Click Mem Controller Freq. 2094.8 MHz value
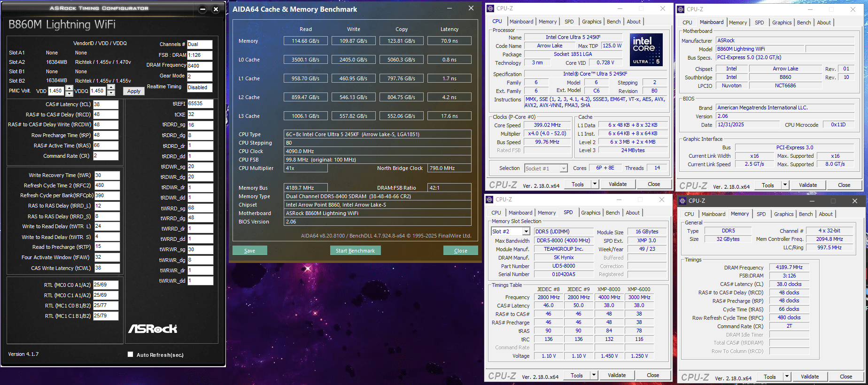Viewport: 868px width, 385px height. [x=829, y=239]
